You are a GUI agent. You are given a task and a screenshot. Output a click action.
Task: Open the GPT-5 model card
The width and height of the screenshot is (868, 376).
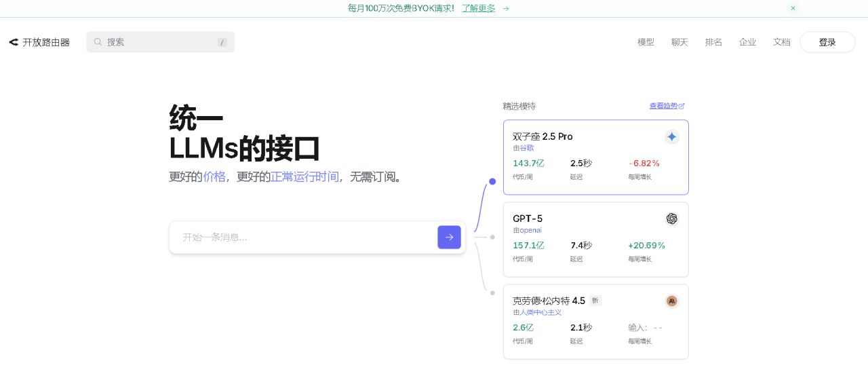[595, 240]
